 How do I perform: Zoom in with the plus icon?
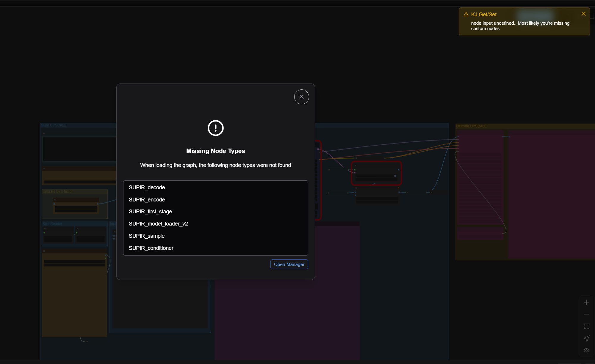586,302
